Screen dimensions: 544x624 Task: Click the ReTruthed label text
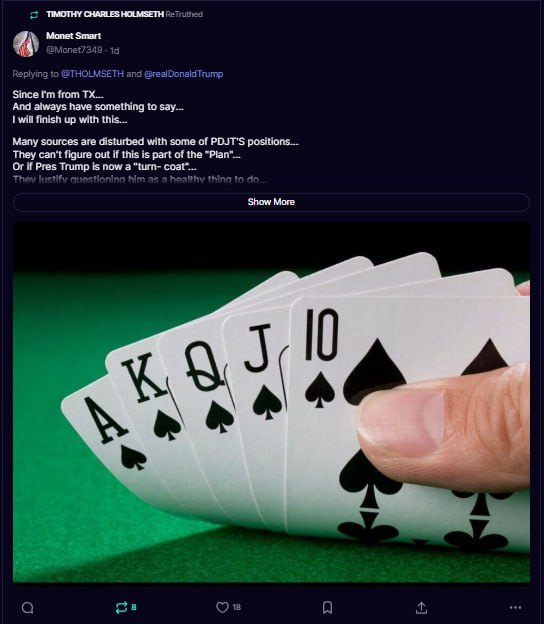[184, 14]
